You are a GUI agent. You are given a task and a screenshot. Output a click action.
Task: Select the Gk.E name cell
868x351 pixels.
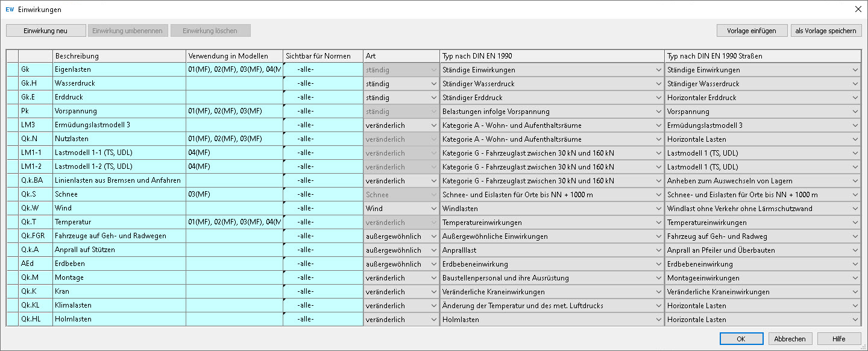click(36, 98)
